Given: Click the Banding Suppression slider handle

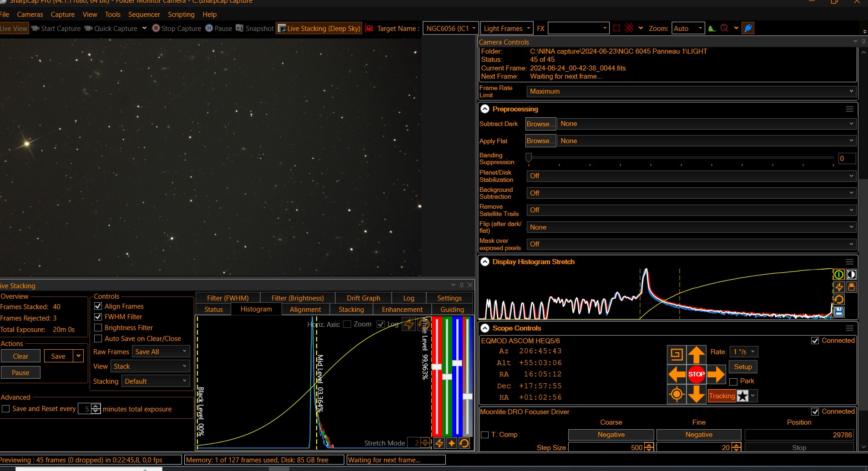Looking at the screenshot, I should [529, 158].
